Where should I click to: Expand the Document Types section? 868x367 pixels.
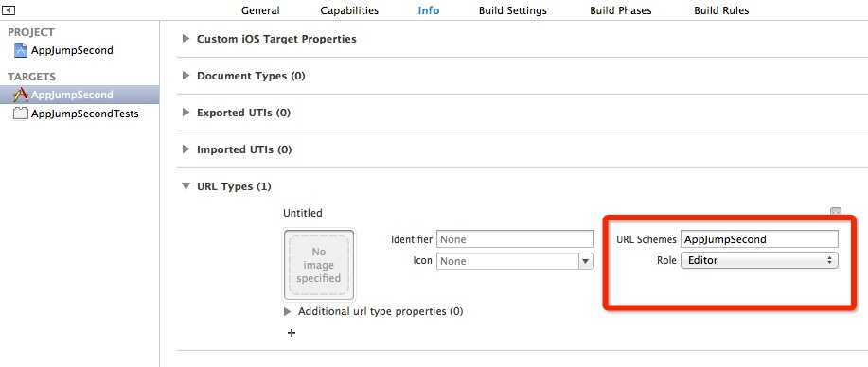tap(186, 76)
